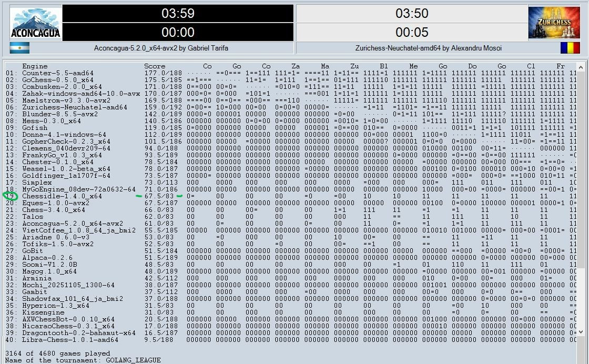Select the tournament name GOLANG_LEAGUE
This screenshot has height=364, width=589.
point(134,360)
